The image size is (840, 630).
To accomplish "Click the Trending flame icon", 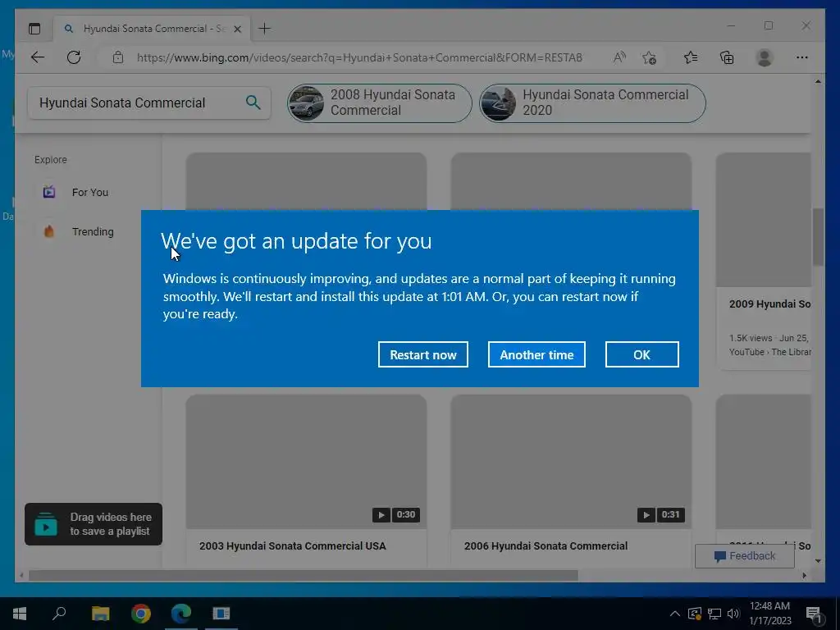I will pyautogui.click(x=48, y=231).
